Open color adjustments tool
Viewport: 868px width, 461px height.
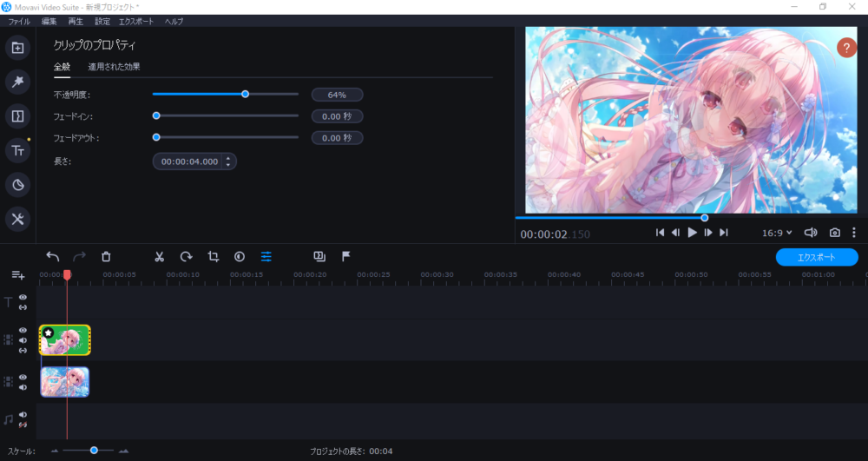click(240, 257)
